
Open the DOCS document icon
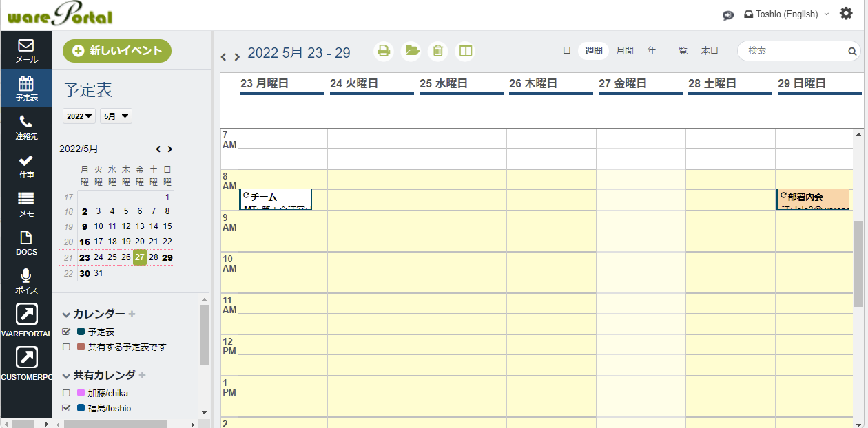[25, 238]
